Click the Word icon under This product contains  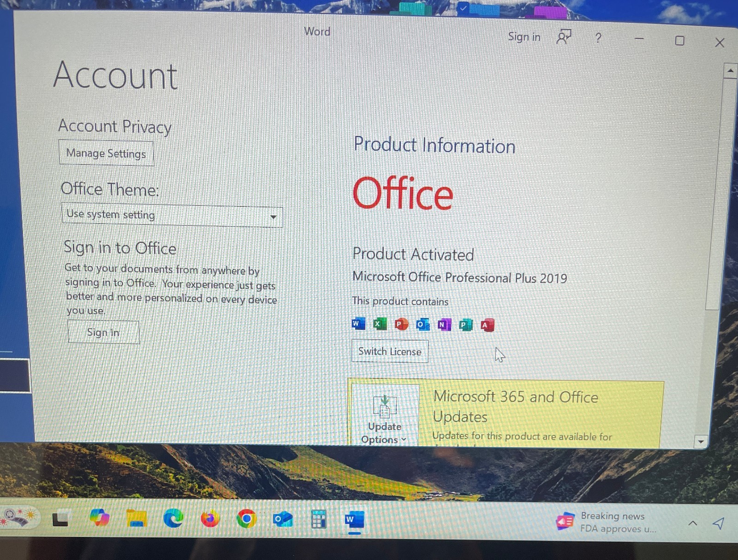[358, 324]
